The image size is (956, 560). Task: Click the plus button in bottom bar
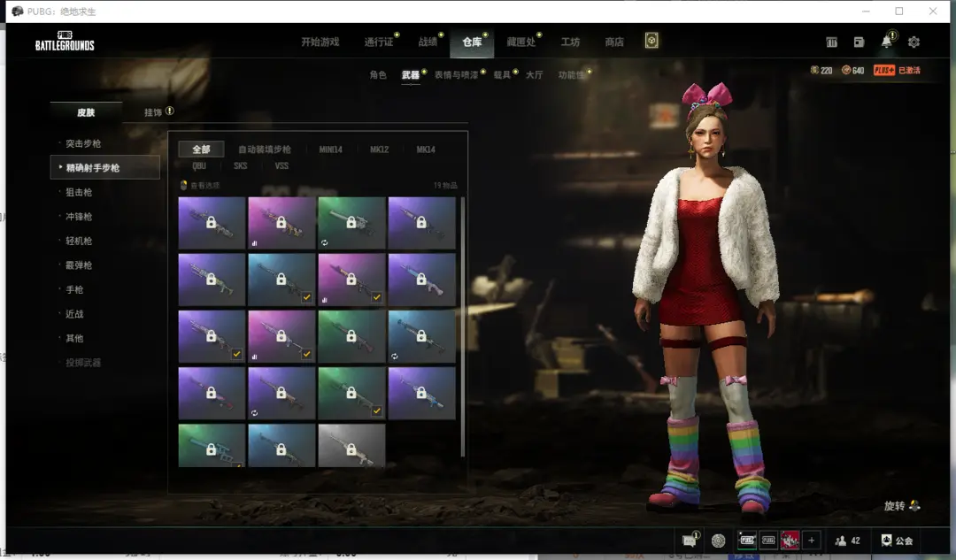(x=812, y=541)
